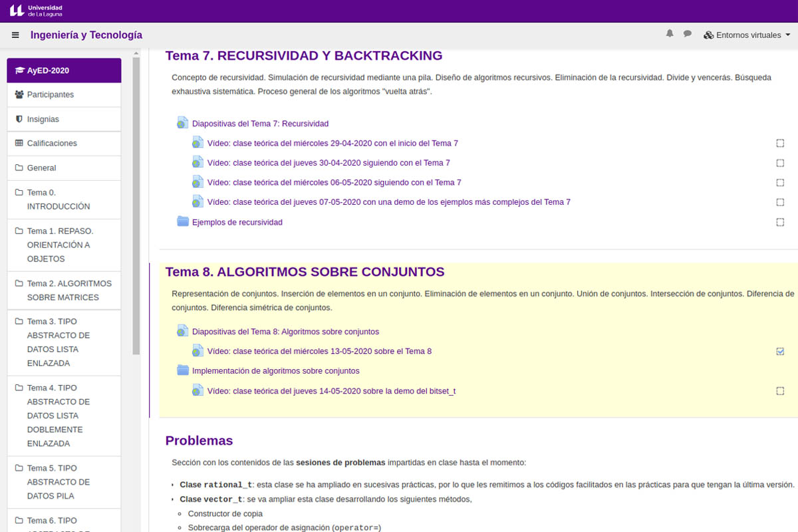The image size is (798, 532).
Task: Click folder icon for Ejemplos de recursividad
Action: [x=183, y=221]
